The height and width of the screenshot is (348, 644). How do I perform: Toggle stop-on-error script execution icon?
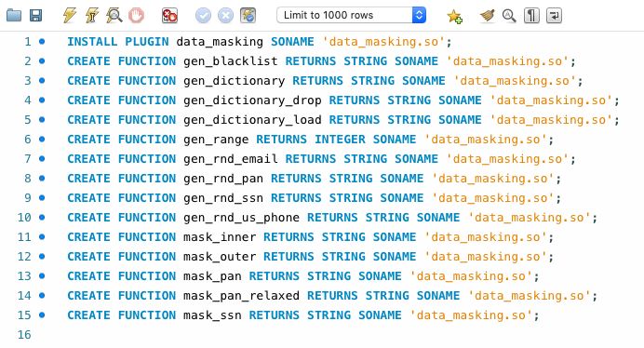click(169, 16)
